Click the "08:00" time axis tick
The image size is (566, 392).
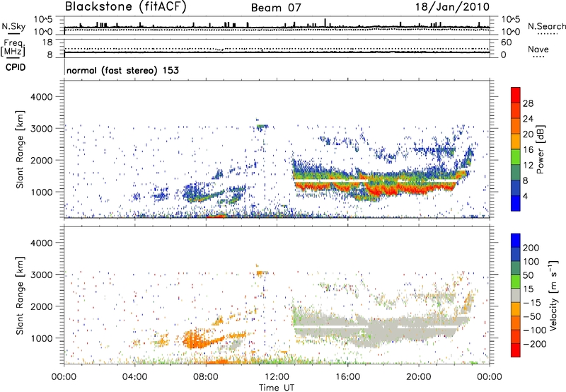click(206, 377)
